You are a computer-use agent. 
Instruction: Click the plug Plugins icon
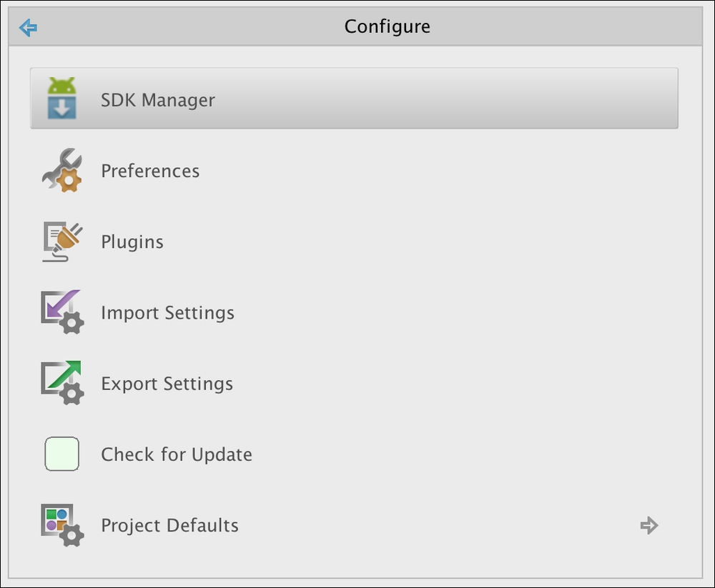coord(62,241)
